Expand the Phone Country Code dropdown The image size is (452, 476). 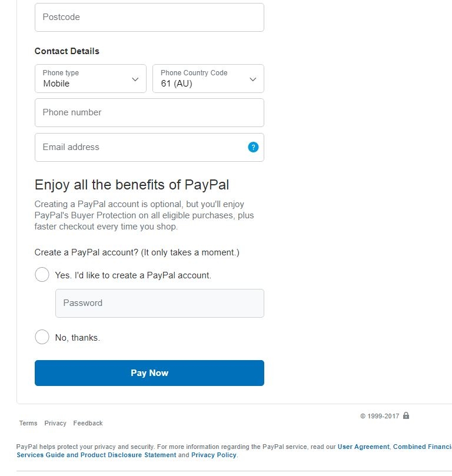click(208, 78)
